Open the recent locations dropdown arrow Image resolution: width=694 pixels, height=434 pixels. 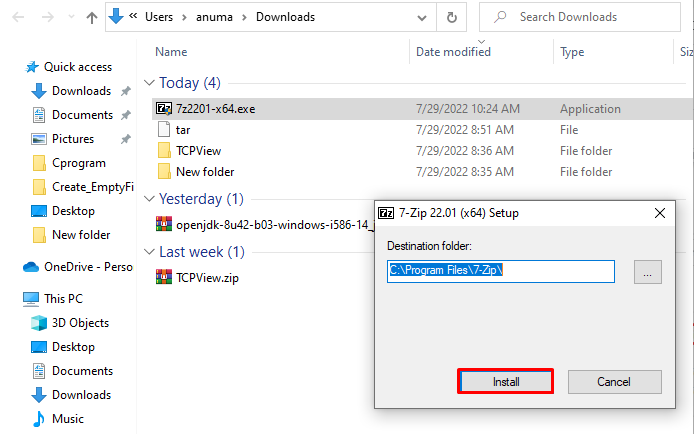[71, 17]
